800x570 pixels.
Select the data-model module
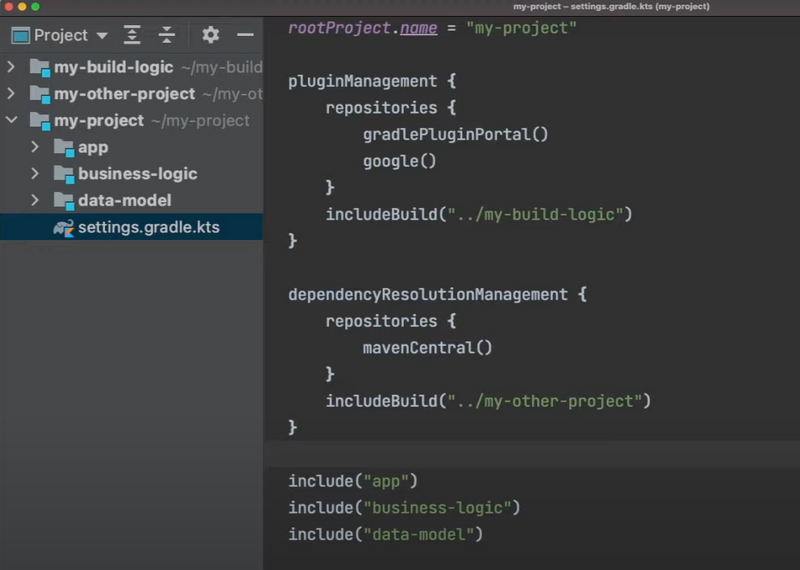pyautogui.click(x=124, y=200)
